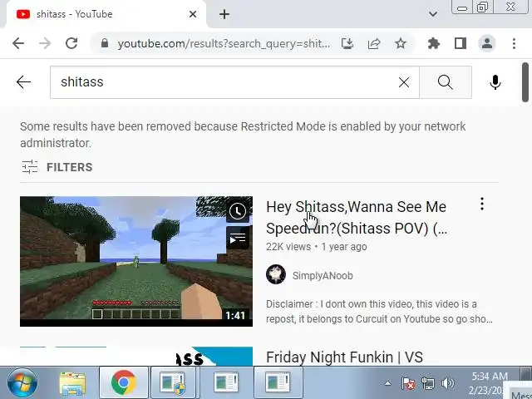Show hidden tray icons arrow
532x399 pixels.
(387, 384)
